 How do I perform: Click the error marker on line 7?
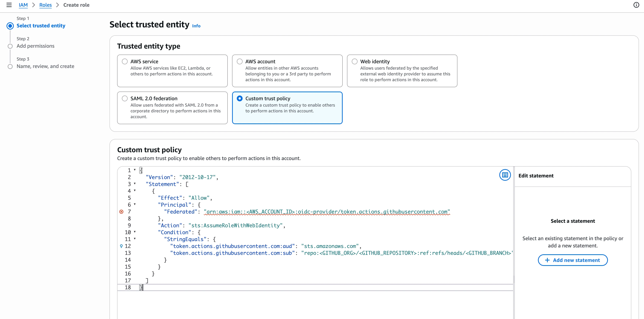tap(121, 212)
